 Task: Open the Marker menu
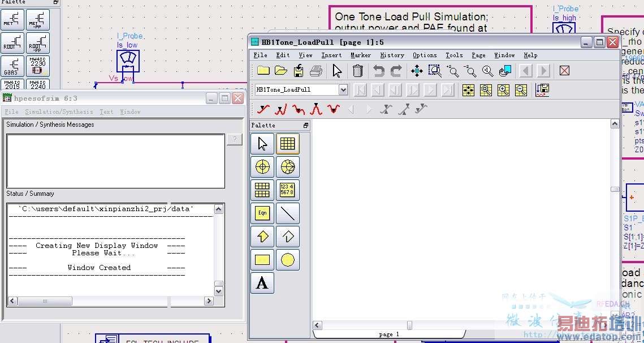click(361, 55)
